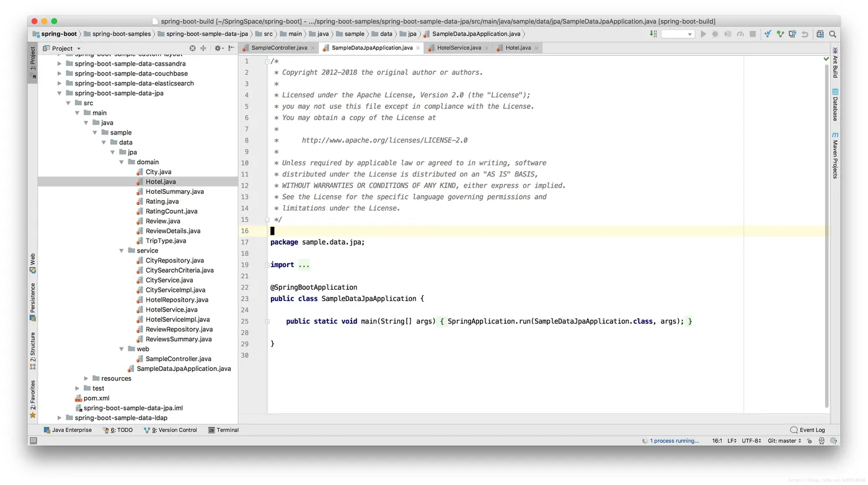This screenshot has width=868, height=485.
Task: Toggle the 2: Favorites tool window button
Action: tap(33, 400)
